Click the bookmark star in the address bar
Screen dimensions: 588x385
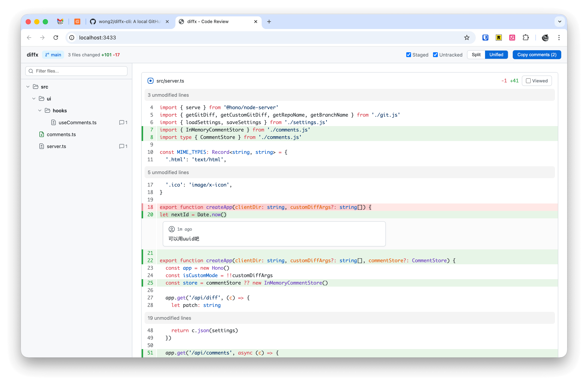[467, 38]
